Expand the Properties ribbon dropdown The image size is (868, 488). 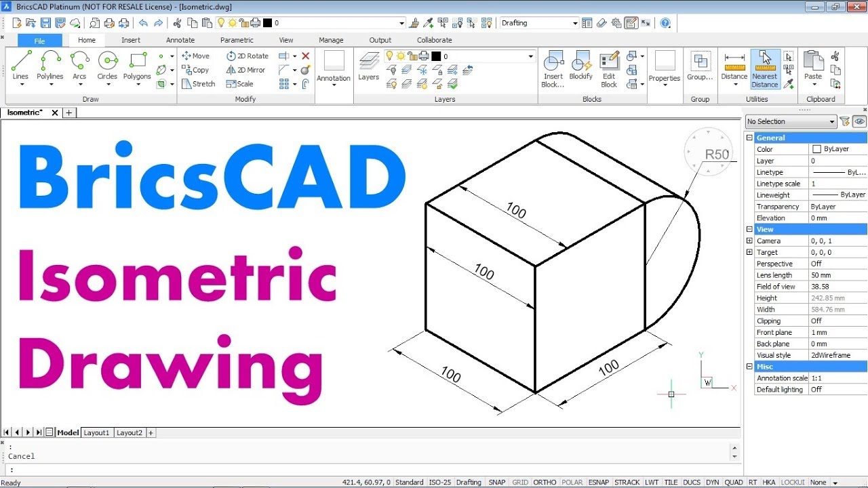pyautogui.click(x=665, y=85)
